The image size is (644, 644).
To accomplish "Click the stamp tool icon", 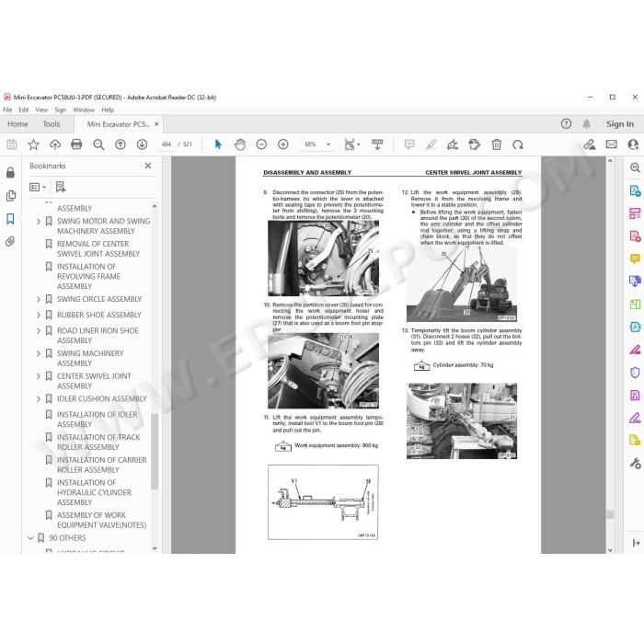I will (475, 144).
